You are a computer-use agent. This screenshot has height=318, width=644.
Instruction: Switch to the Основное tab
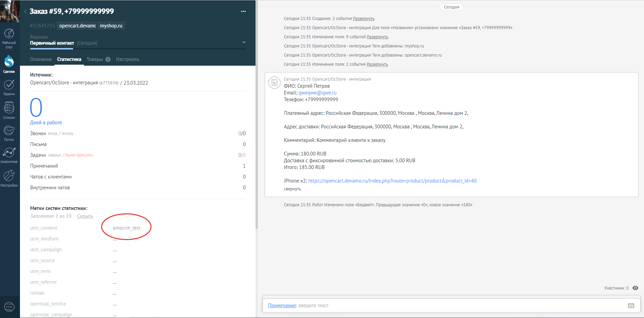pos(41,59)
